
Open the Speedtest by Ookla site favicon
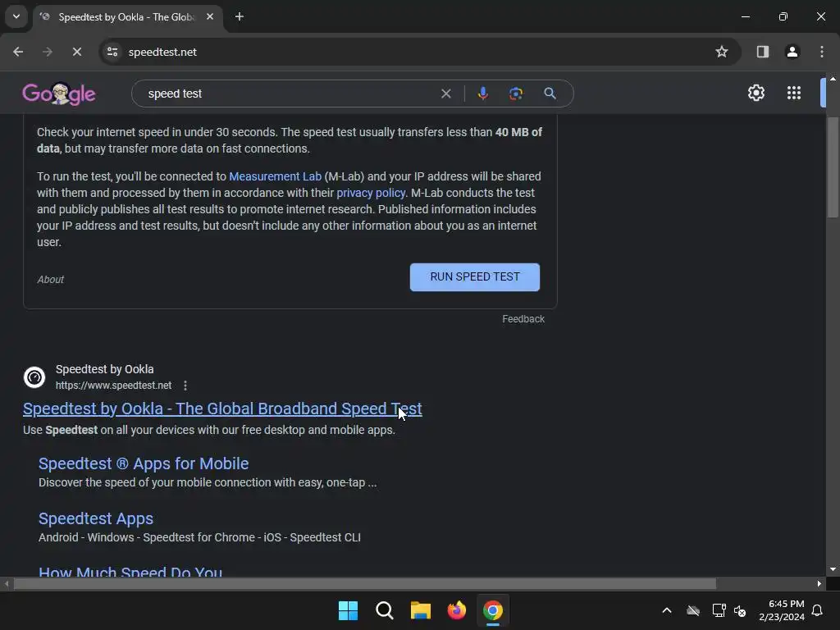point(34,377)
